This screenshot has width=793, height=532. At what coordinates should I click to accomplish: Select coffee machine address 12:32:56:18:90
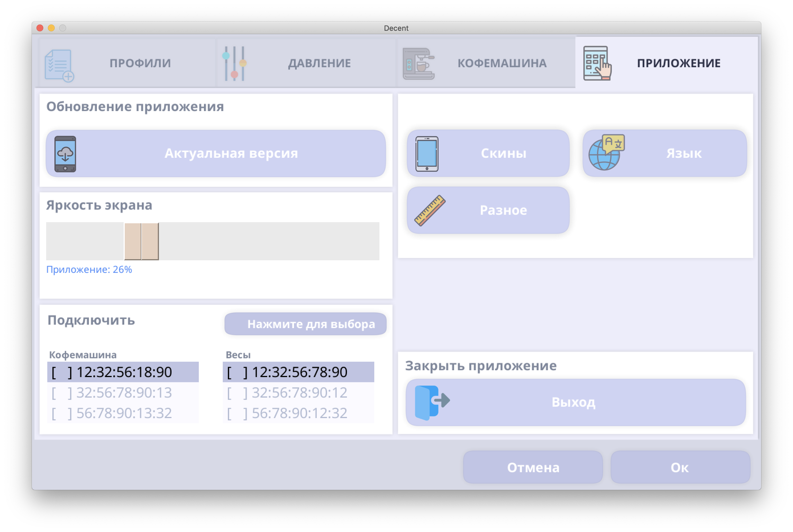[x=123, y=372]
